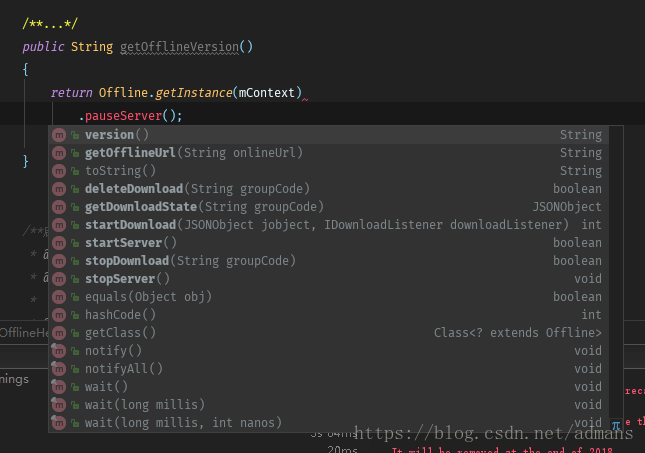This screenshot has width=645, height=453.
Task: Click mContext argument in the code
Action: (x=267, y=93)
